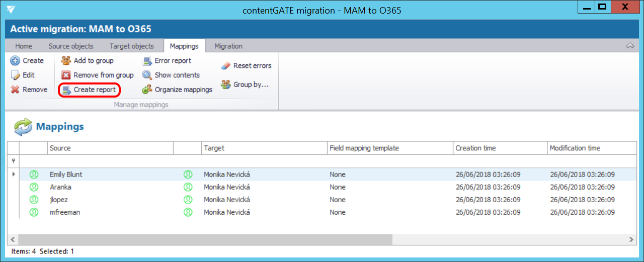Go to the Home tab
The image size is (644, 262).
point(24,46)
